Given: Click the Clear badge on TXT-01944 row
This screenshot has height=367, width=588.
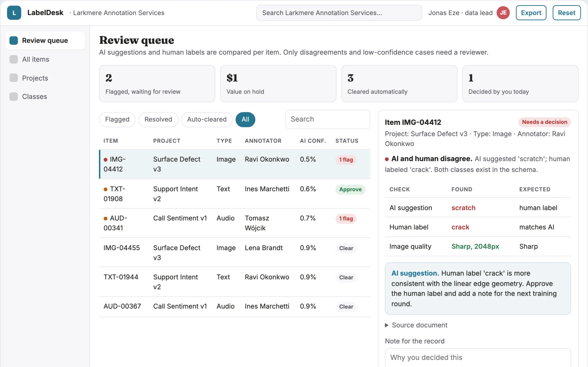Looking at the screenshot, I should 346,277.
